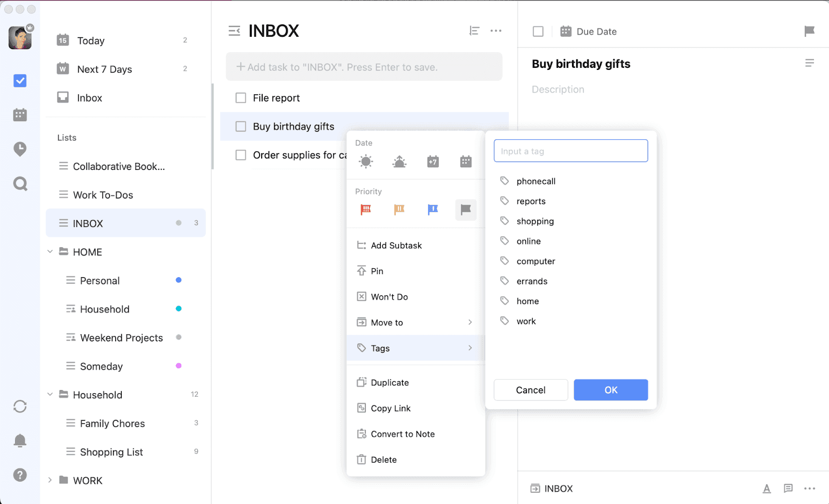Viewport: 829px width, 504px height.
Task: Sync tasks using the refresh icon
Action: [x=20, y=407]
